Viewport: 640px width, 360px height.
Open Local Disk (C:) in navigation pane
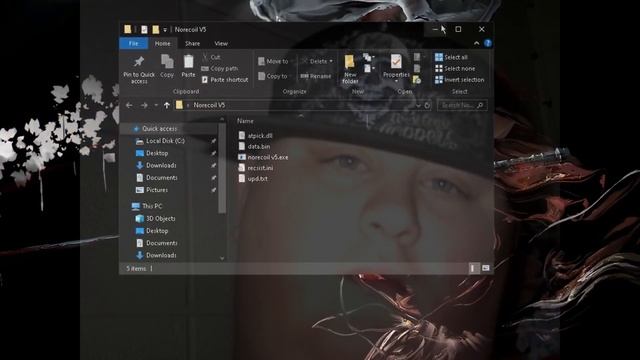pyautogui.click(x=160, y=141)
